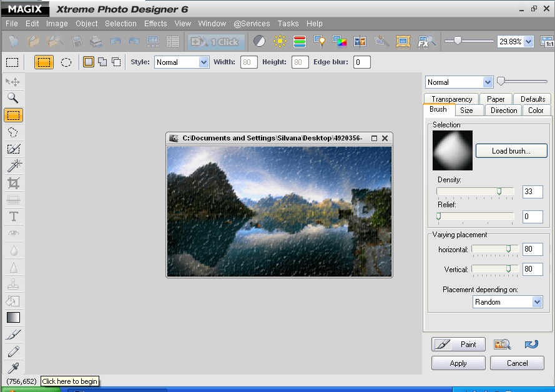Pick the Eyedropper tool

pos(12,368)
